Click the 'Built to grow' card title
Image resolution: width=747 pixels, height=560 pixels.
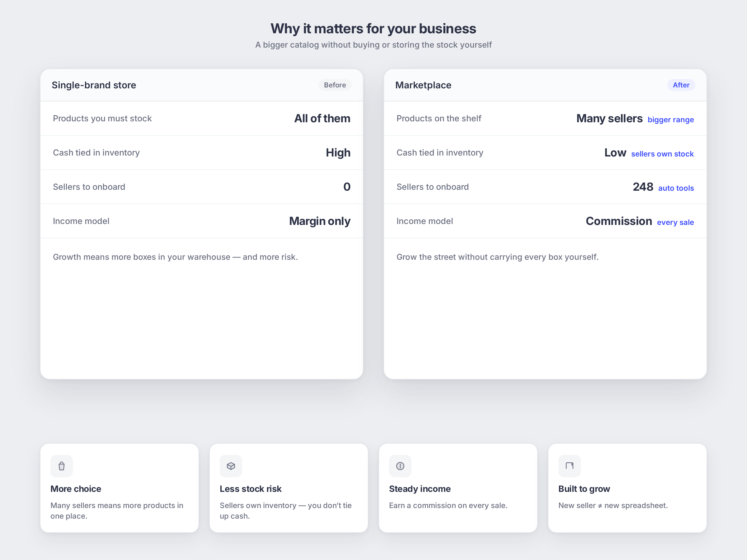click(x=584, y=489)
